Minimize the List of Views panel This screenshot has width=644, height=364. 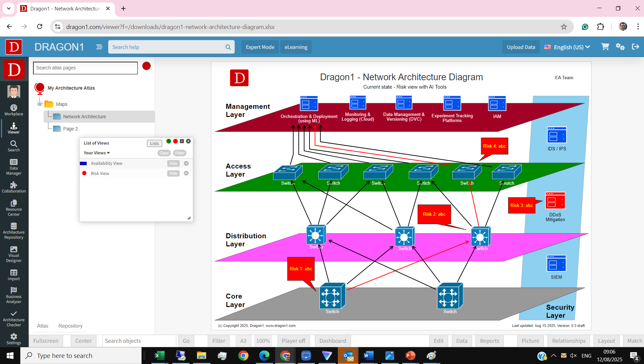click(x=182, y=141)
